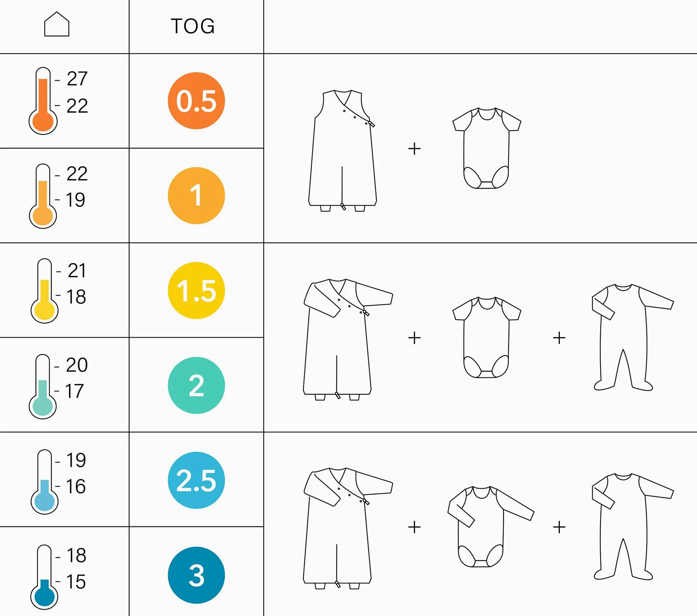
Task: Click the light blue 19-16 thermometer icon
Action: (x=45, y=481)
